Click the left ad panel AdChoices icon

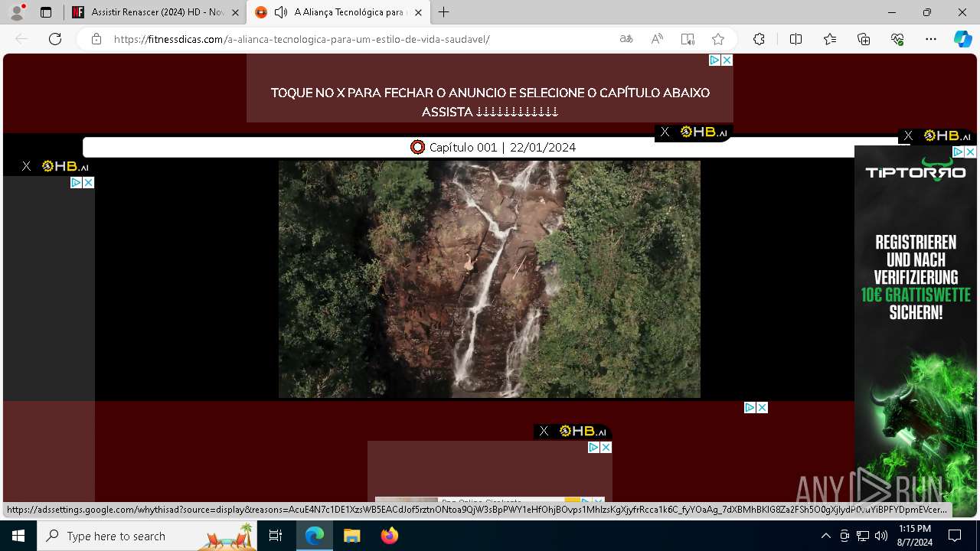coord(77,182)
